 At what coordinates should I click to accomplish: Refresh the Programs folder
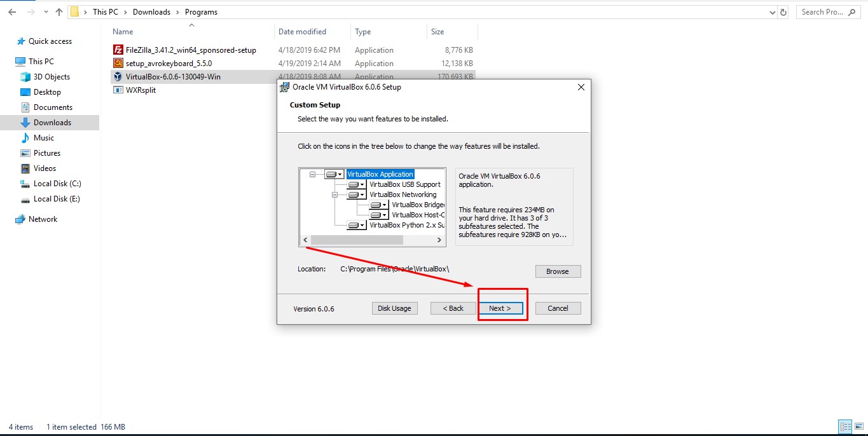pos(783,12)
